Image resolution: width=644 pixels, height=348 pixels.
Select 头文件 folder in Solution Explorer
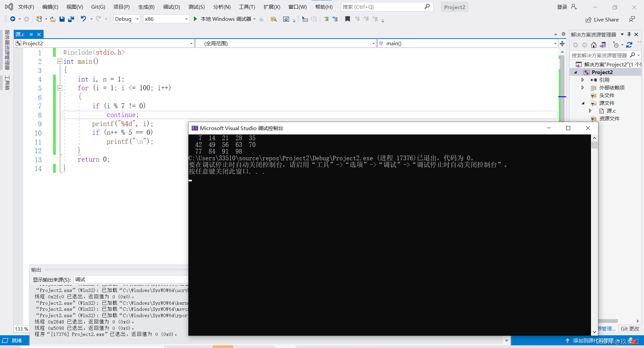607,95
